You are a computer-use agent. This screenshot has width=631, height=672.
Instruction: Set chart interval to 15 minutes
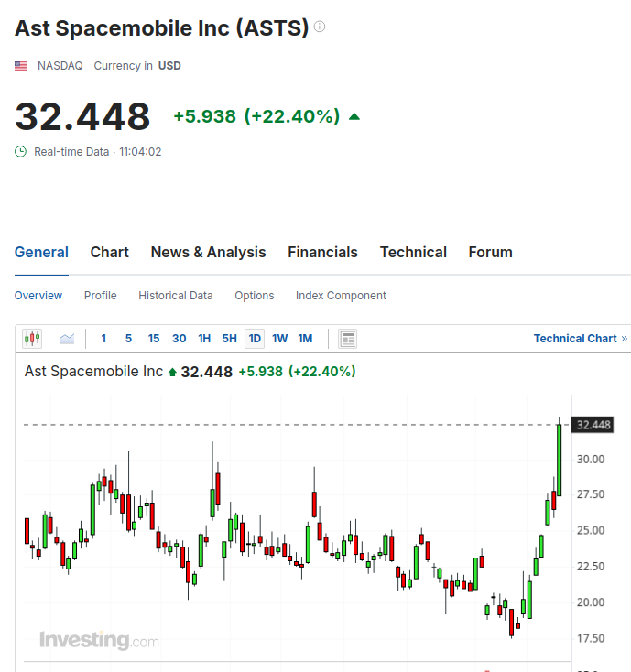coord(154,339)
